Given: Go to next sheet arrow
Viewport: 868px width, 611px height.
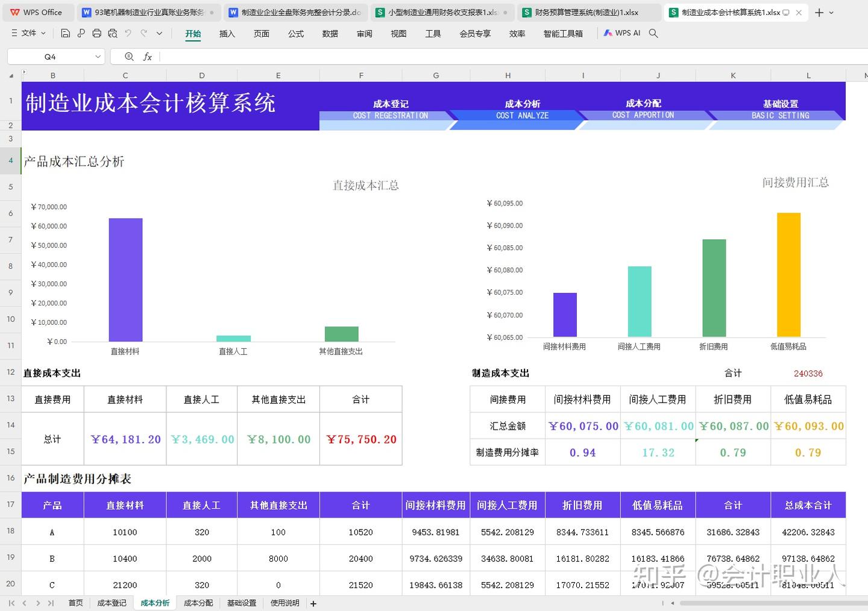Looking at the screenshot, I should click(38, 603).
